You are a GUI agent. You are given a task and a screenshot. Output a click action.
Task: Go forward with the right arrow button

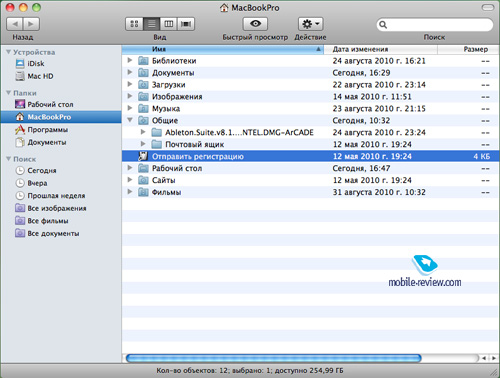(x=31, y=24)
